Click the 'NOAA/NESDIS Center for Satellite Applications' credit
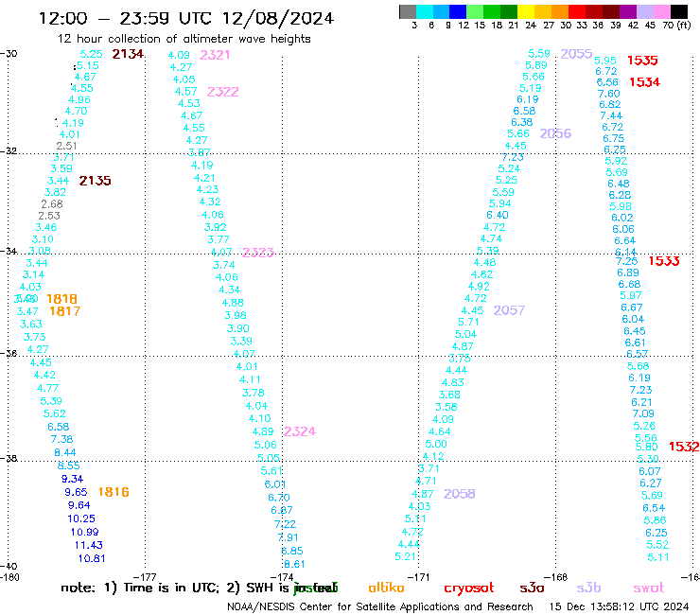This screenshot has height=615, width=700. click(x=342, y=607)
